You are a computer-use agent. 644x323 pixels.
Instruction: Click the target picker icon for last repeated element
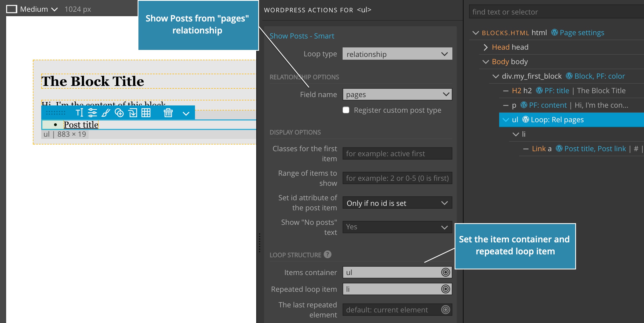[446, 310]
